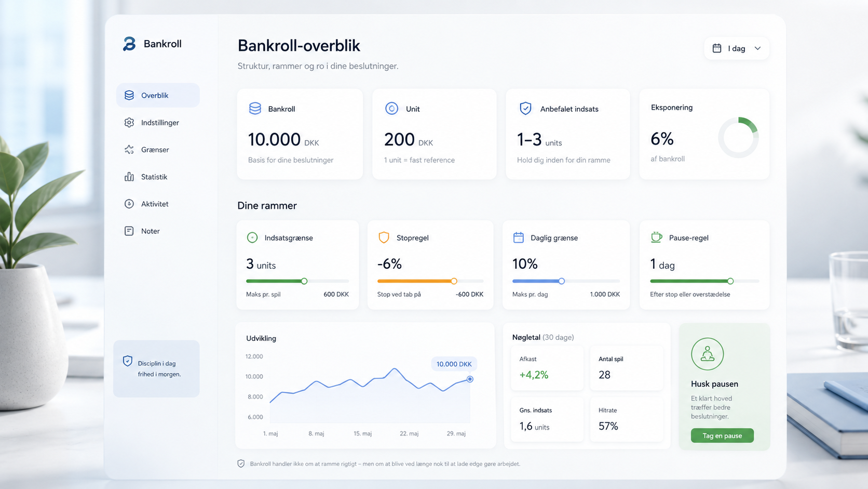Click the last data point on Udvikling chart
Image resolution: width=868 pixels, height=489 pixels.
[x=470, y=379]
